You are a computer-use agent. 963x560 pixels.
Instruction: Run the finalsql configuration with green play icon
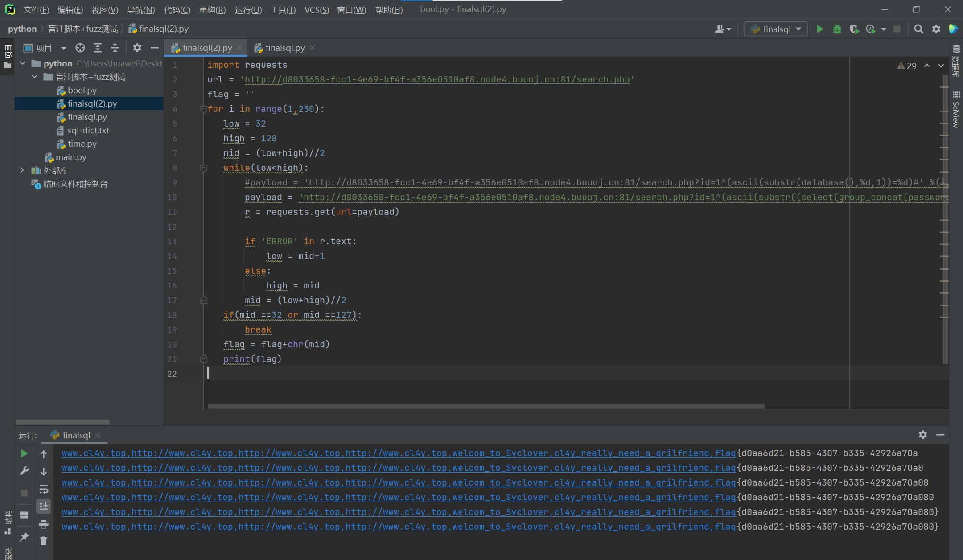pyautogui.click(x=819, y=29)
